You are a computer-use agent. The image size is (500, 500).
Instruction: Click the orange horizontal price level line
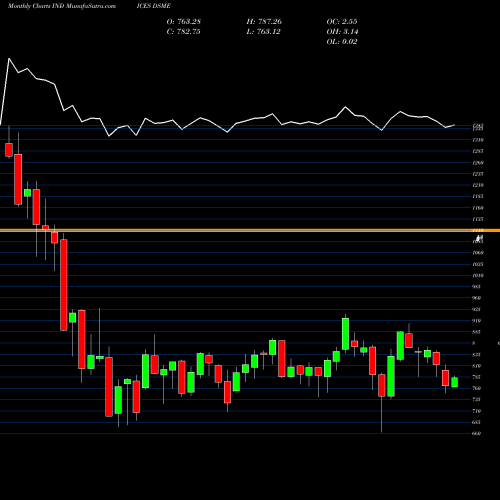point(250,230)
